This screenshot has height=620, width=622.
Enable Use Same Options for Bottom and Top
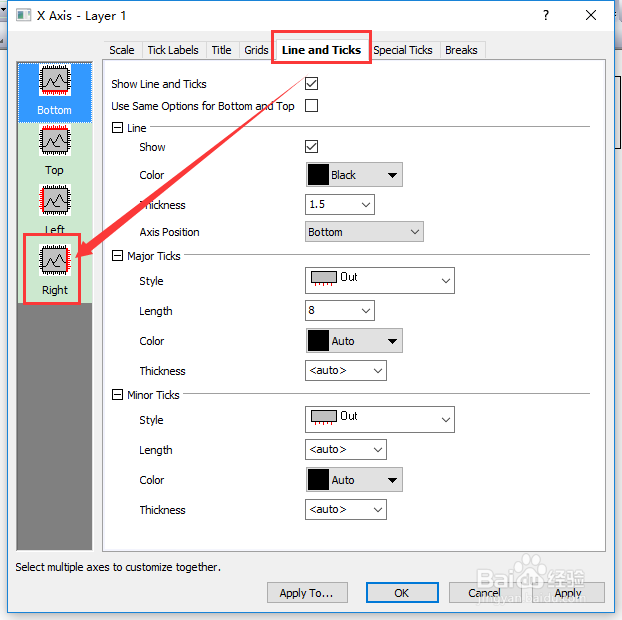pos(311,106)
